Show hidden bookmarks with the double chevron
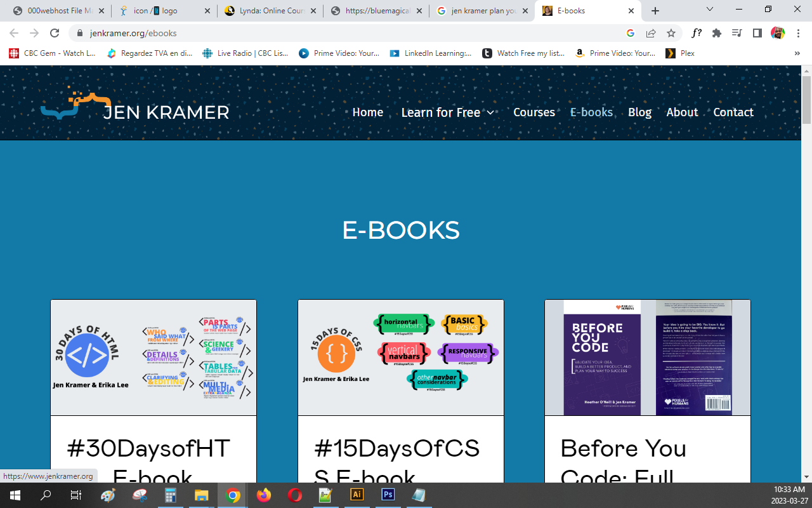Screen dimensions: 812x508 pyautogui.click(x=797, y=53)
